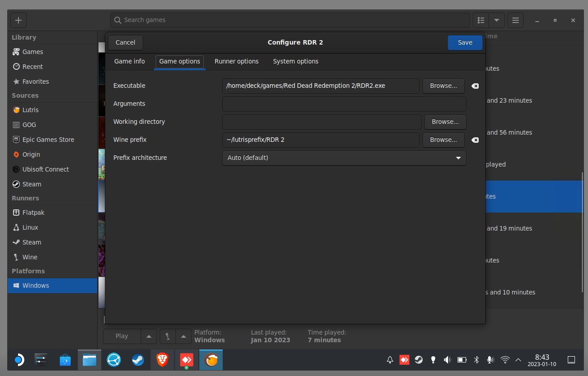Open Wi-Fi networks in system tray

[x=505, y=360]
